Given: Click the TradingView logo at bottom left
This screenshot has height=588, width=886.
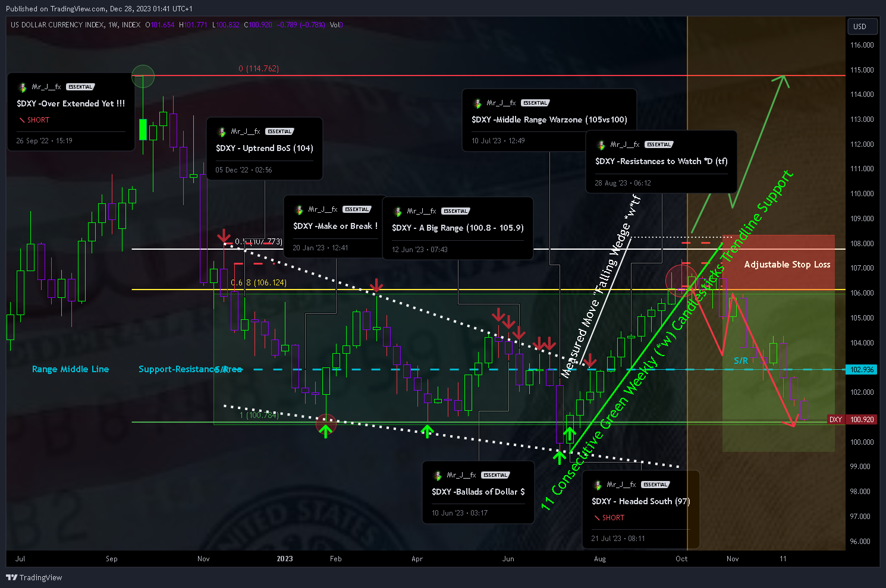Looking at the screenshot, I should tap(34, 577).
